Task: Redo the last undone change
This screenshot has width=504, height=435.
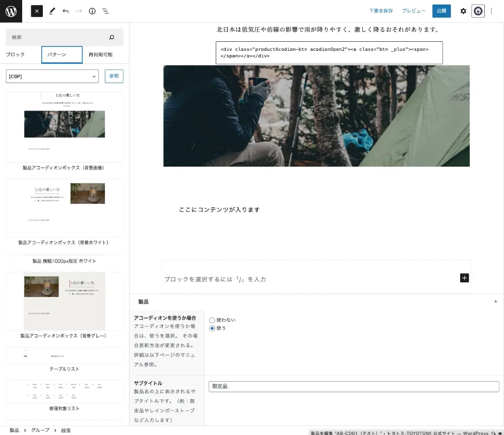Action: [x=79, y=11]
